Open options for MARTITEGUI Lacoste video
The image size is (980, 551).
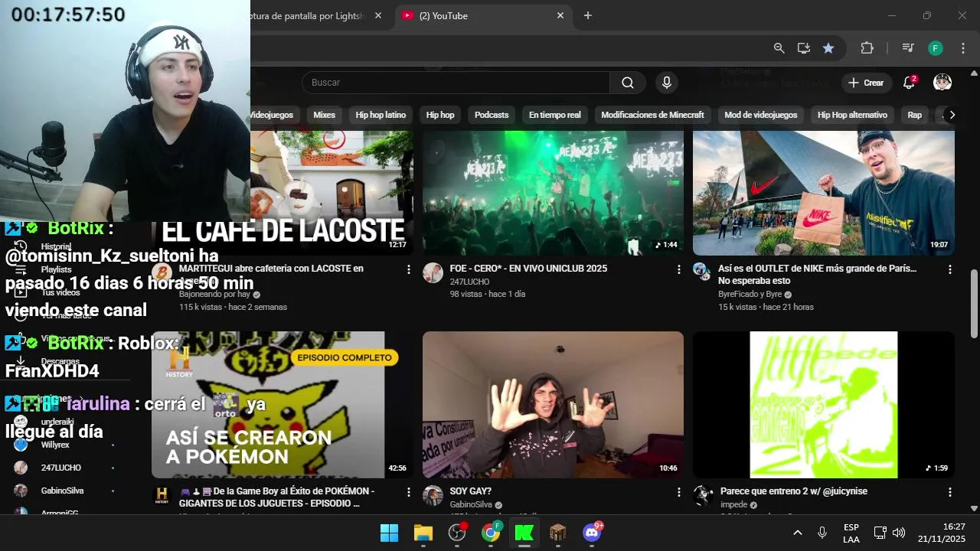point(409,269)
